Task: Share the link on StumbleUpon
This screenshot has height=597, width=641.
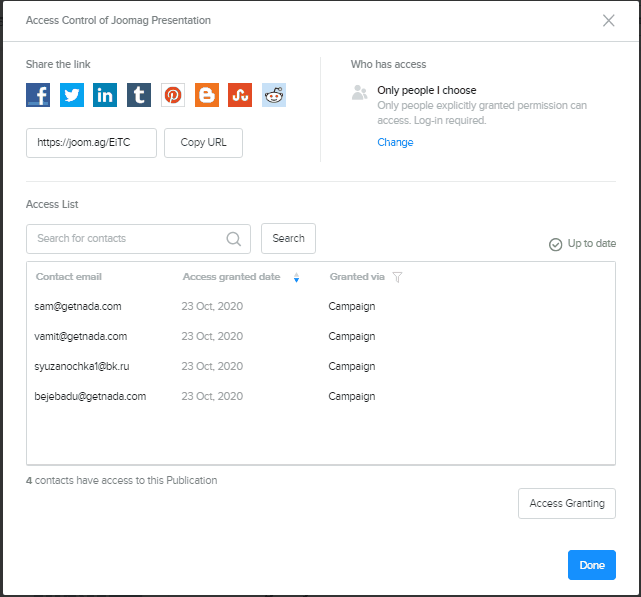Action: click(x=240, y=95)
